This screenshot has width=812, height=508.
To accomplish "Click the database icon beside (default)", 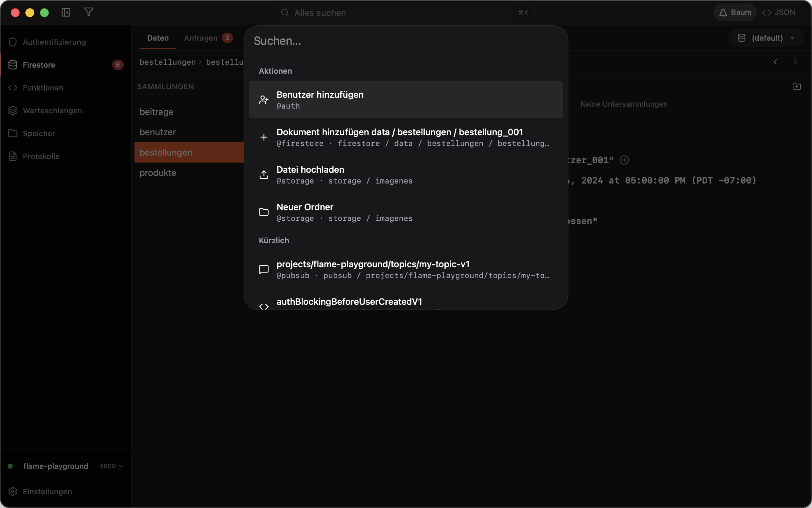I will click(x=742, y=38).
